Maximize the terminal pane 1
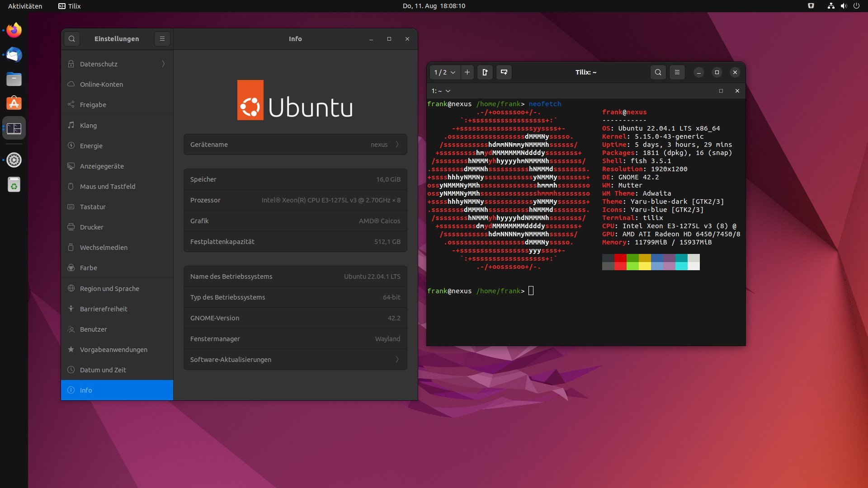 (x=721, y=91)
